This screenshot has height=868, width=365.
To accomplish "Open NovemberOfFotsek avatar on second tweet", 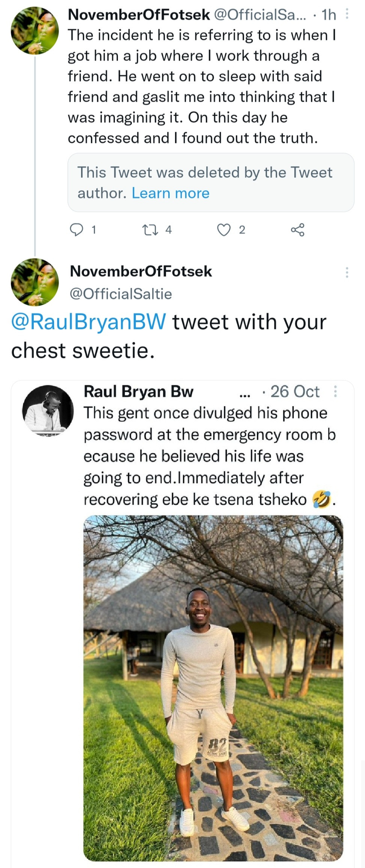I will click(x=35, y=282).
